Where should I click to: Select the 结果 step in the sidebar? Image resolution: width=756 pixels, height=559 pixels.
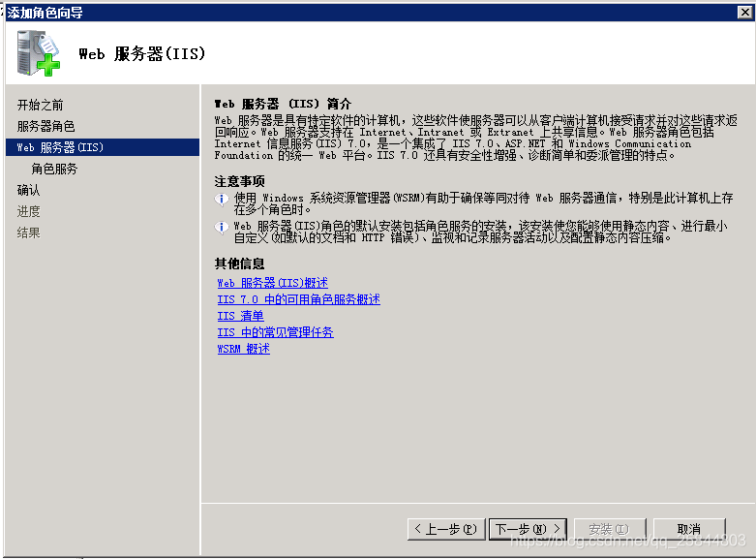coord(28,233)
